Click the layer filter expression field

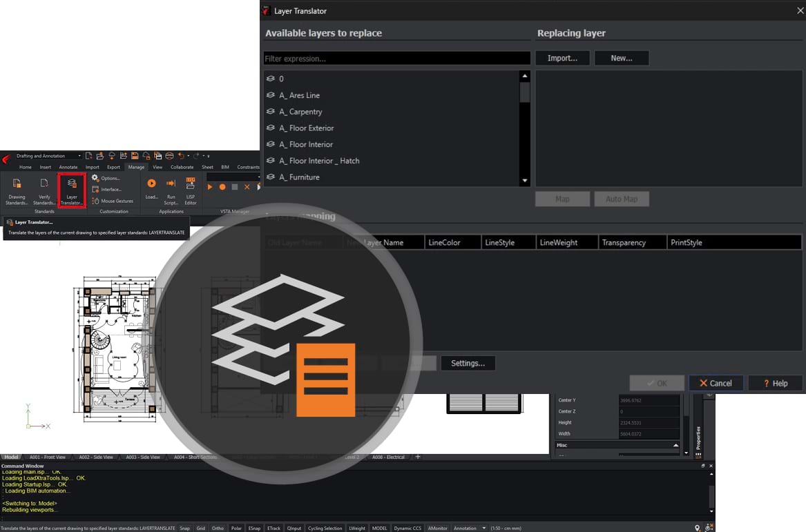(x=396, y=59)
